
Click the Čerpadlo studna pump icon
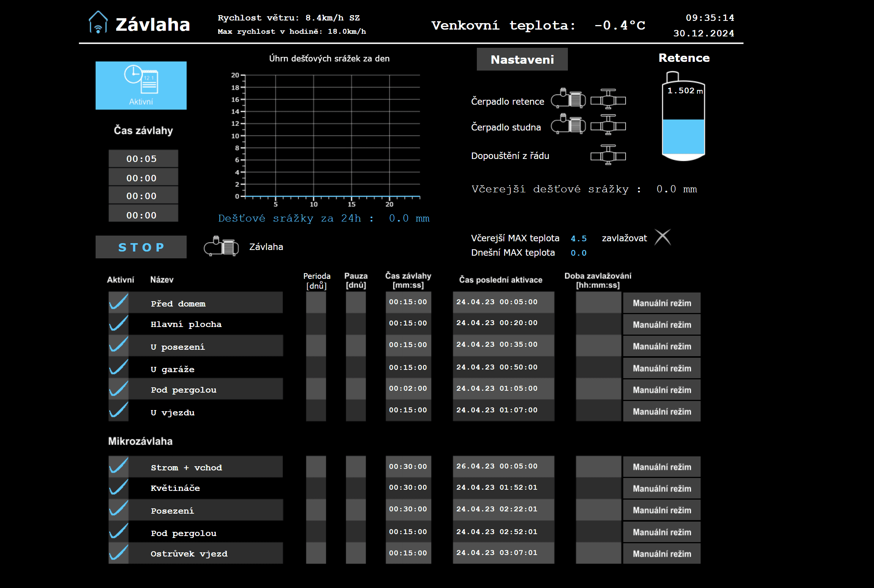(x=568, y=124)
